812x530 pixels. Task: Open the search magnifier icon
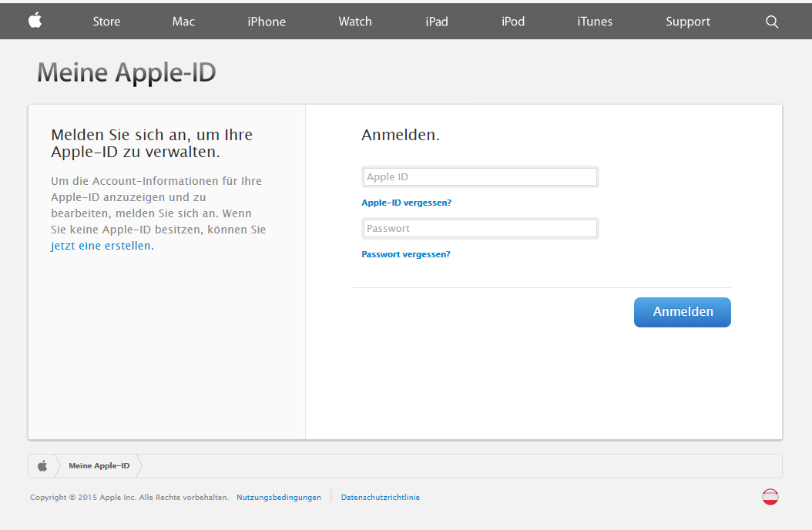772,22
